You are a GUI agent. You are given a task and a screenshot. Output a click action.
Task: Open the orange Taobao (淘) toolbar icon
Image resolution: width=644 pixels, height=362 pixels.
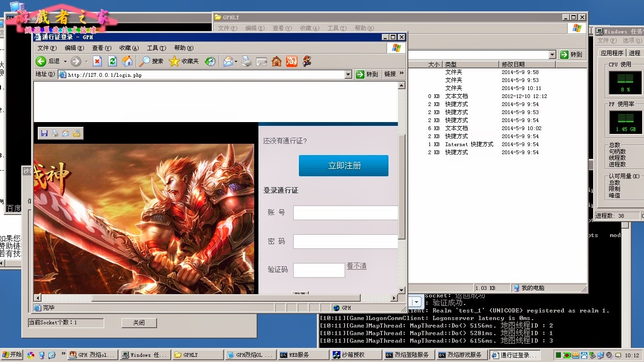tap(292, 61)
